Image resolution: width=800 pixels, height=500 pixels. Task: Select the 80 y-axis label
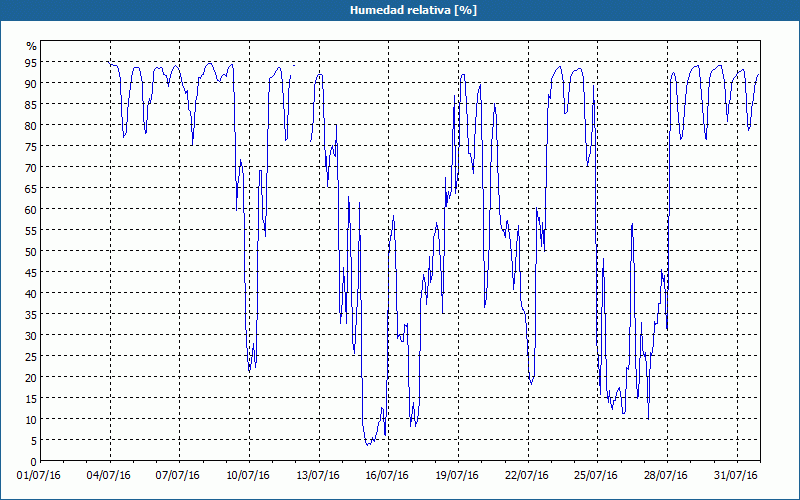[x=31, y=125]
